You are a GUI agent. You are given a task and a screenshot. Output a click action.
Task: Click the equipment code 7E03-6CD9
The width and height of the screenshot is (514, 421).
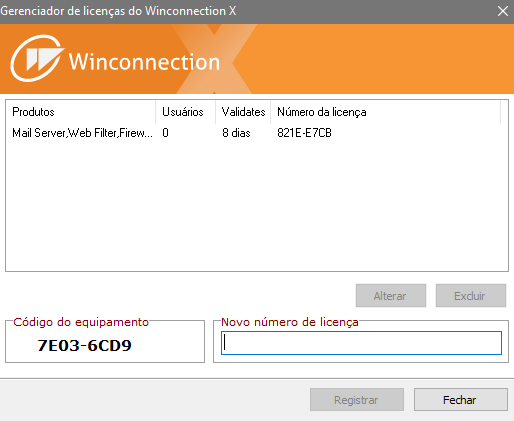coord(84,345)
